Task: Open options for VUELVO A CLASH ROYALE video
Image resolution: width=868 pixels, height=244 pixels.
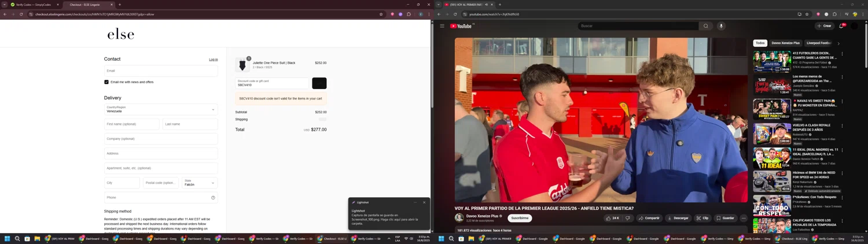Action: [x=842, y=125]
